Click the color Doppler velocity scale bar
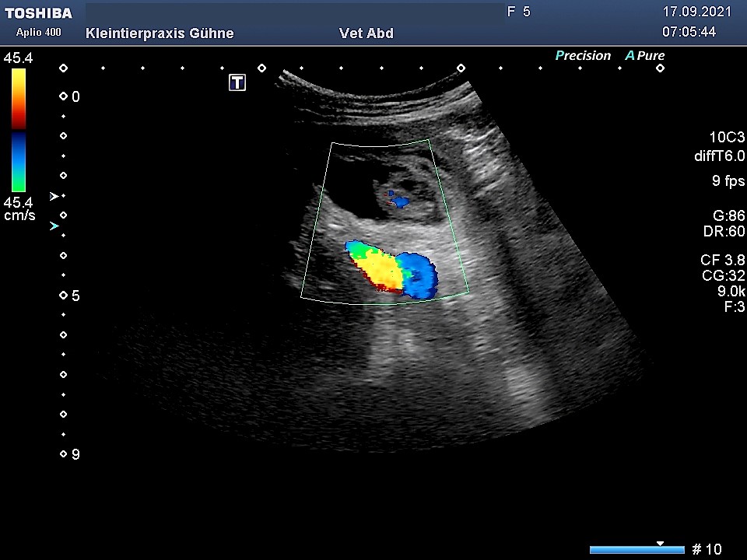Image resolution: width=747 pixels, height=560 pixels. pos(19,130)
